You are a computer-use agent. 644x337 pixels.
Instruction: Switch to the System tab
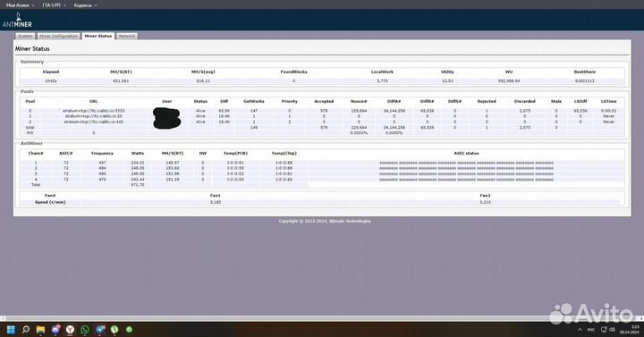tap(25, 36)
